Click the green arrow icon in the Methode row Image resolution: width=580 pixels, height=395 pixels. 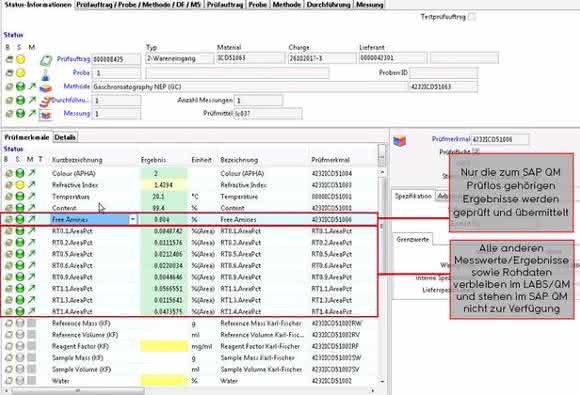pos(32,87)
